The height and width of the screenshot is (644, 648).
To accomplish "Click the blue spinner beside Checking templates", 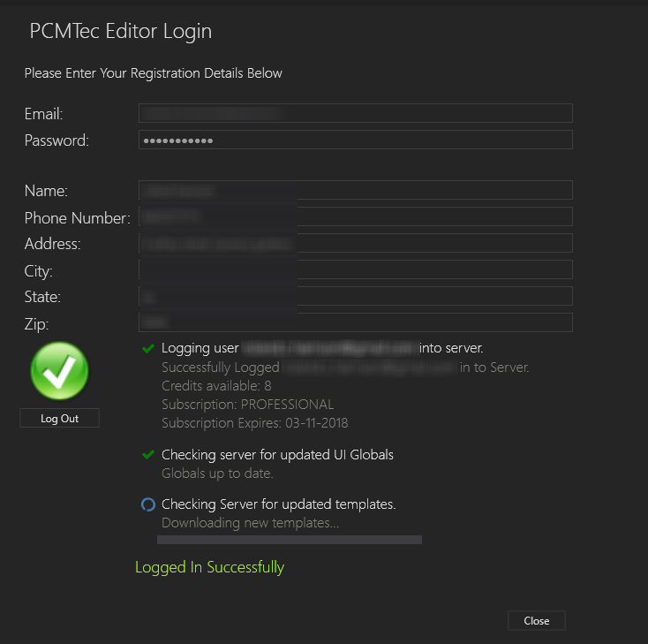I will pyautogui.click(x=148, y=504).
